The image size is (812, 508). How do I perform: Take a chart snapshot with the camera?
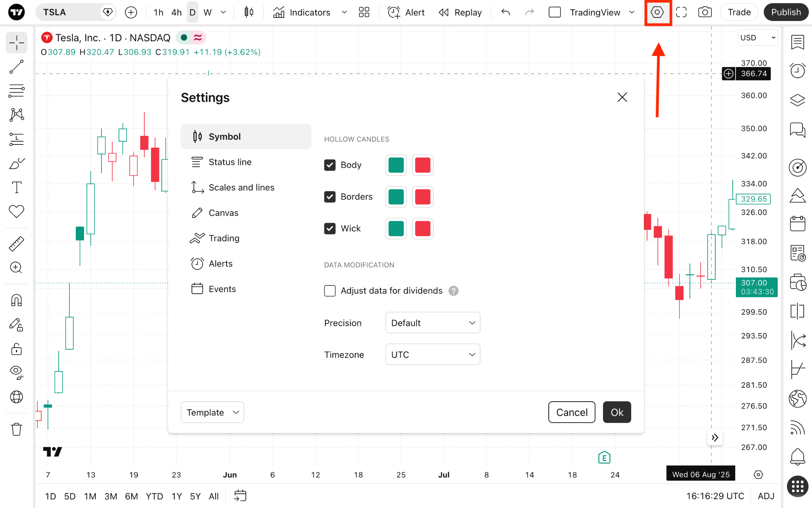[705, 12]
